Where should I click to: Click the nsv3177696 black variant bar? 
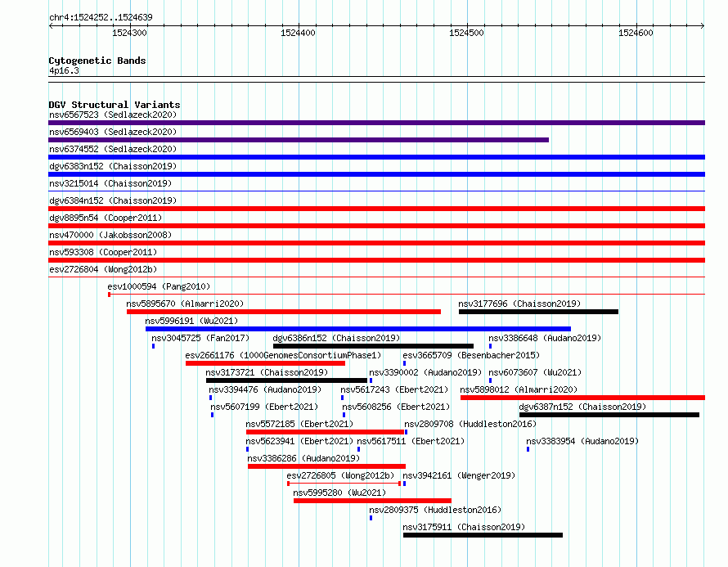538,312
